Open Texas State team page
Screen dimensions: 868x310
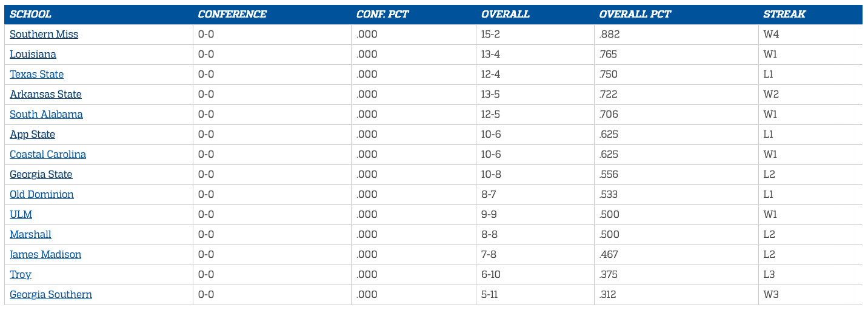[36, 75]
